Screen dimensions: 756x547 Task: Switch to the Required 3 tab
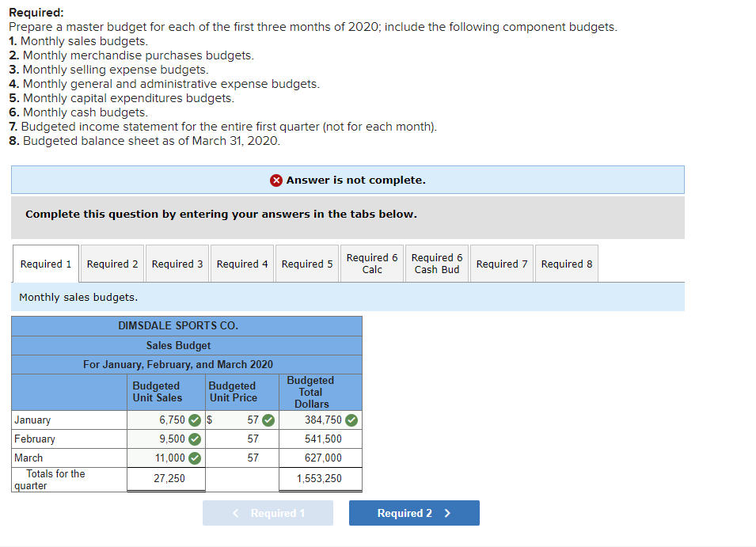coord(177,264)
